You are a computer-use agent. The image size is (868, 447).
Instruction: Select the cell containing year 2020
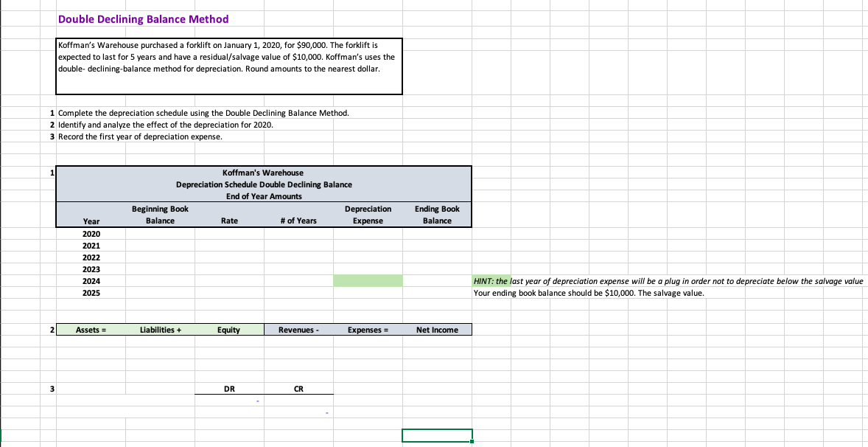point(91,233)
